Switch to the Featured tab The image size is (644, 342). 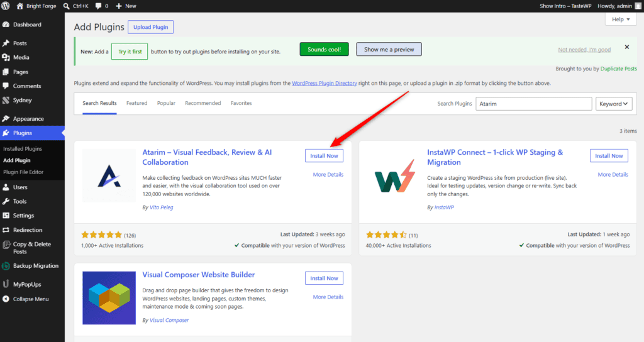136,103
